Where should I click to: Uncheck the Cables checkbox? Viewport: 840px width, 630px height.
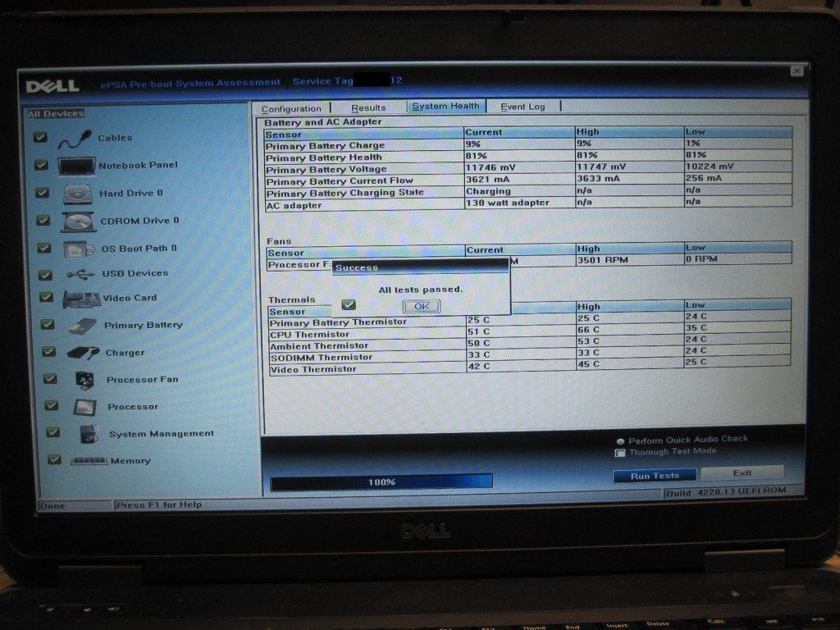coord(40,137)
